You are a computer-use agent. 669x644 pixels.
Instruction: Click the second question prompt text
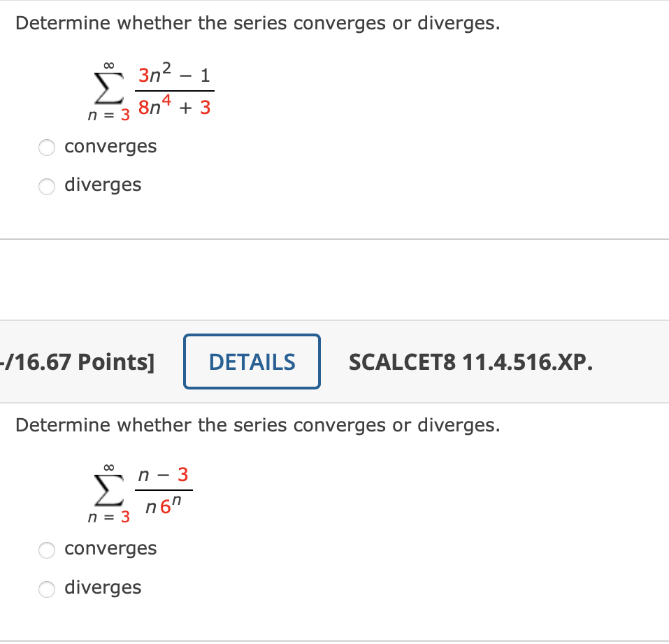(259, 424)
